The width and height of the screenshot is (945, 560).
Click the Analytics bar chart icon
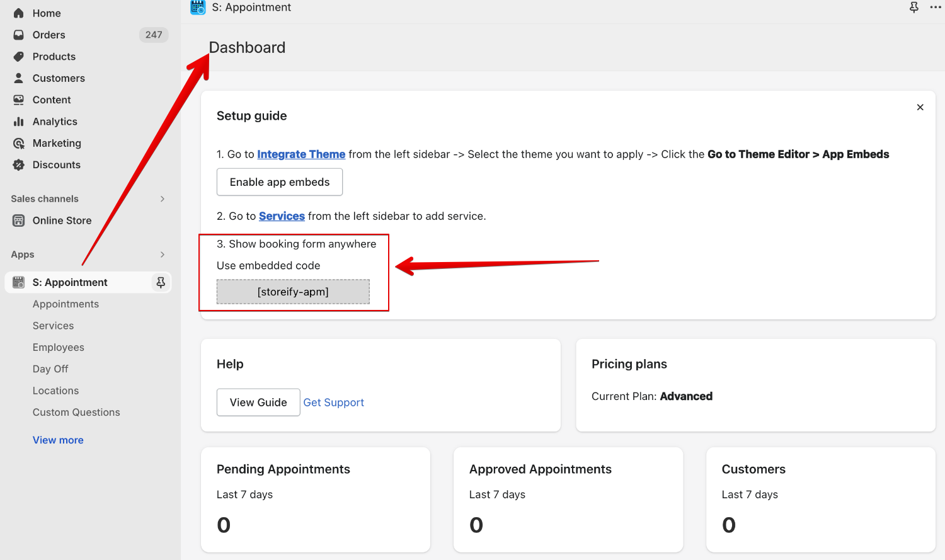(x=19, y=122)
